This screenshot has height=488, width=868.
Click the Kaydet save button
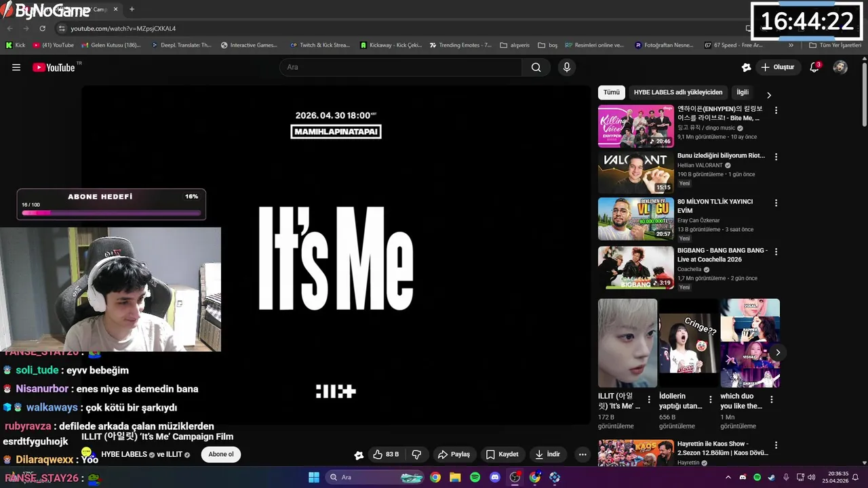click(502, 454)
